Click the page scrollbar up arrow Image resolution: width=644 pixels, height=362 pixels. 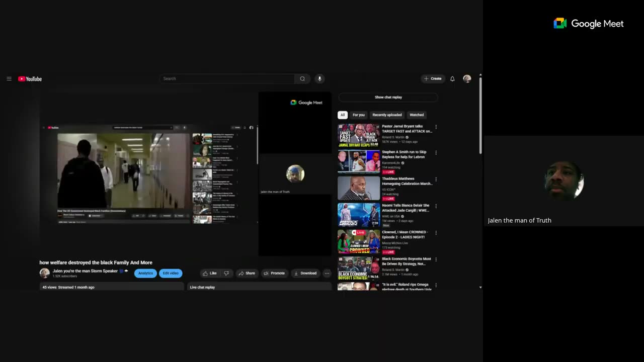480,75
